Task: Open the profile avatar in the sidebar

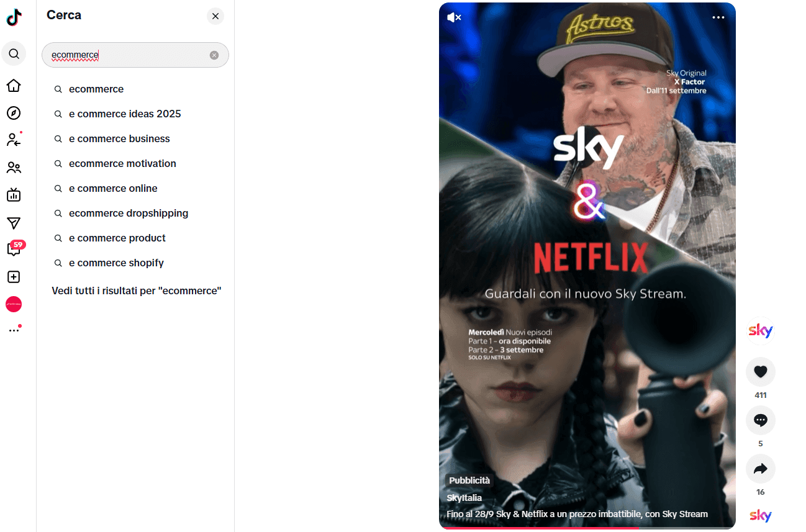Action: click(14, 304)
